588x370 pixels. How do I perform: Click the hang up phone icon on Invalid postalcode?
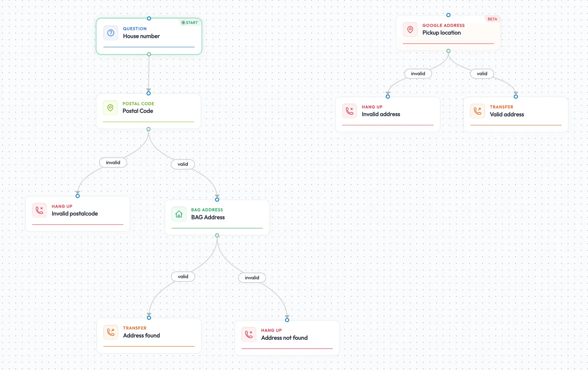(x=39, y=210)
